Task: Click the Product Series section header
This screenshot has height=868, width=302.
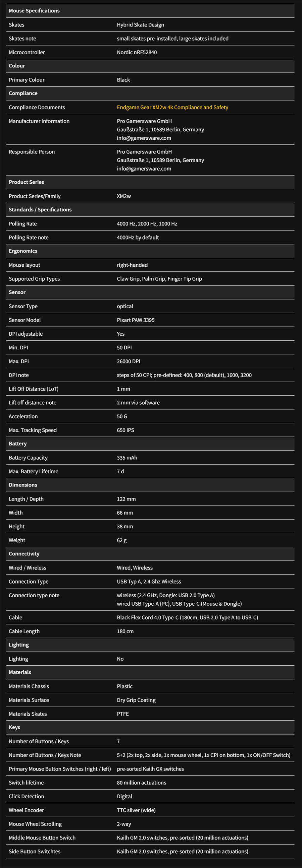Action: coord(26,182)
